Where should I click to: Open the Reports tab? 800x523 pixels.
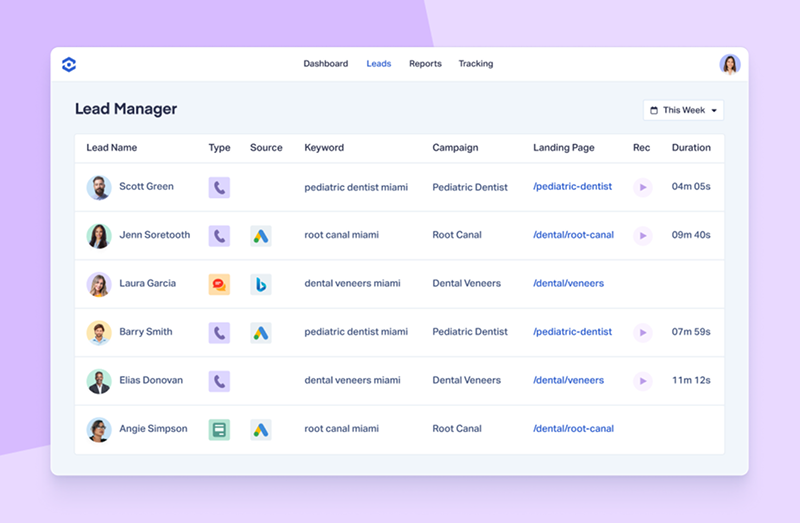(425, 64)
